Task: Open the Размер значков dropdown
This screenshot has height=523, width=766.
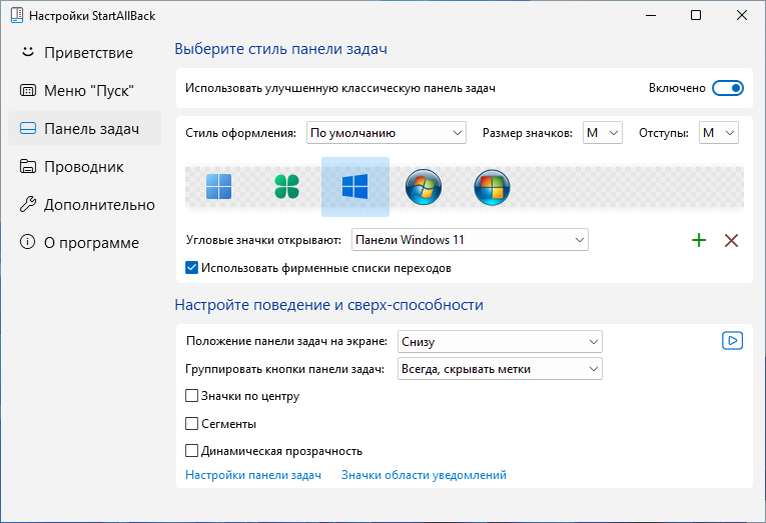Action: 602,133
